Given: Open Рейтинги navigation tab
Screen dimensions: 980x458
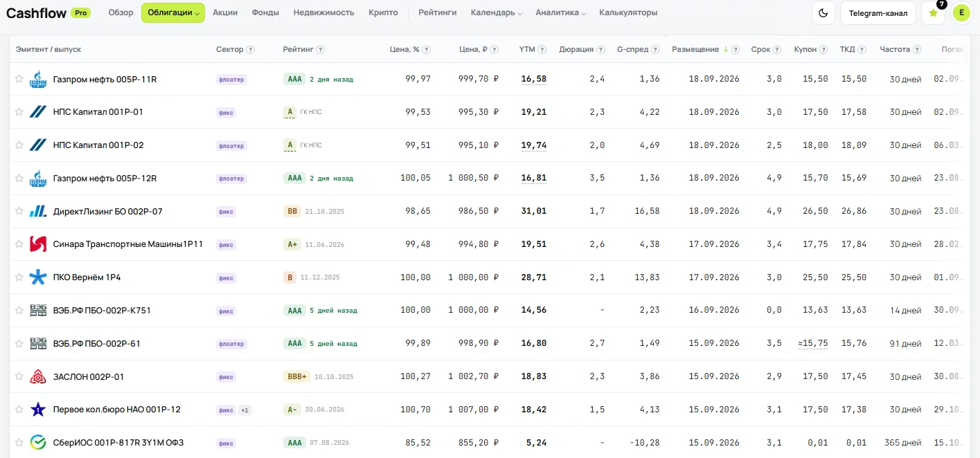Looking at the screenshot, I should (438, 12).
